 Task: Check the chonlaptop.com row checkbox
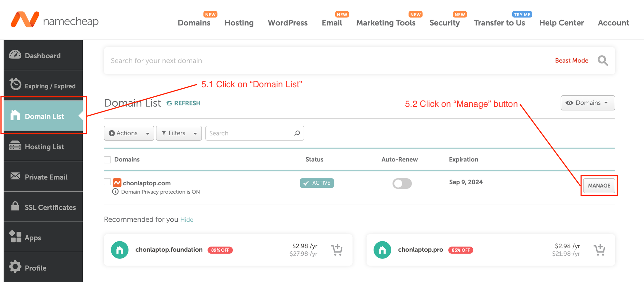pyautogui.click(x=108, y=182)
